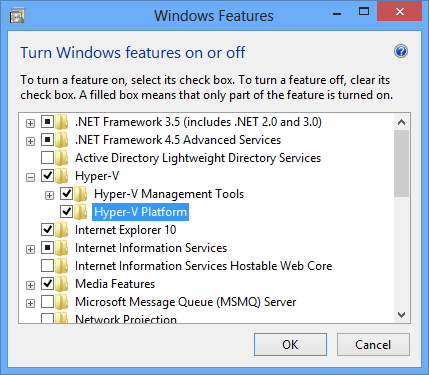Image resolution: width=429 pixels, height=375 pixels.
Task: Collapse the Hyper-V tree node
Action: coord(30,177)
